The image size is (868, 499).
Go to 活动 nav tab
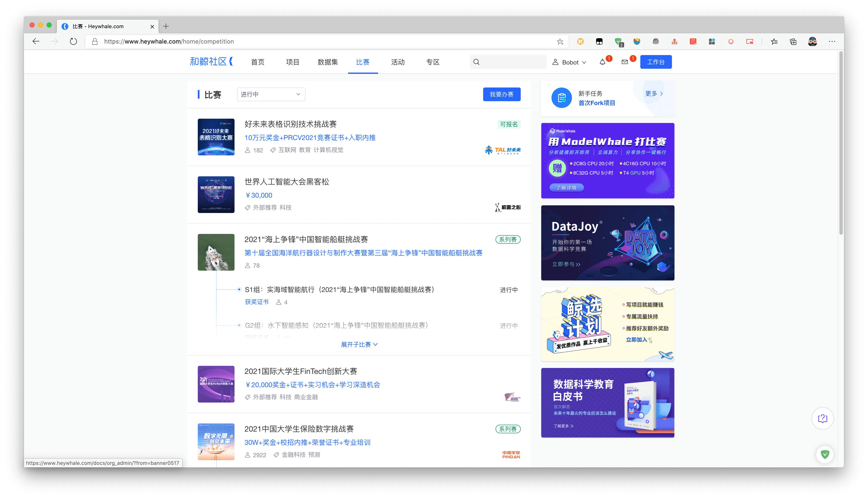(398, 62)
